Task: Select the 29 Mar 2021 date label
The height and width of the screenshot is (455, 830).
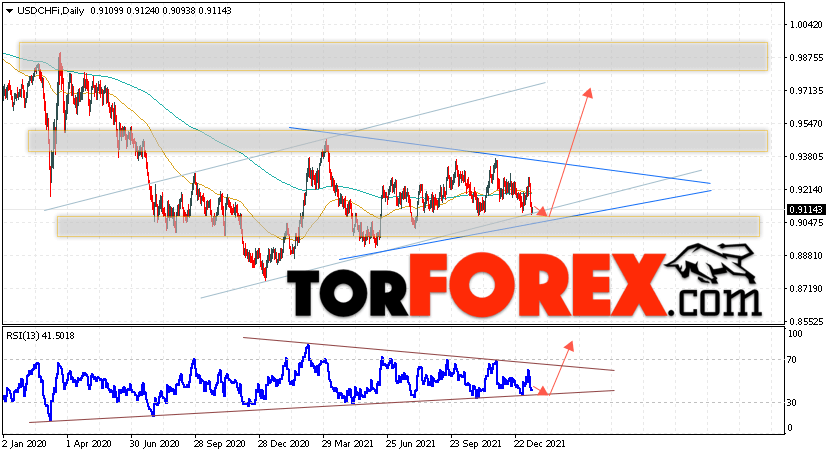Action: pyautogui.click(x=348, y=443)
